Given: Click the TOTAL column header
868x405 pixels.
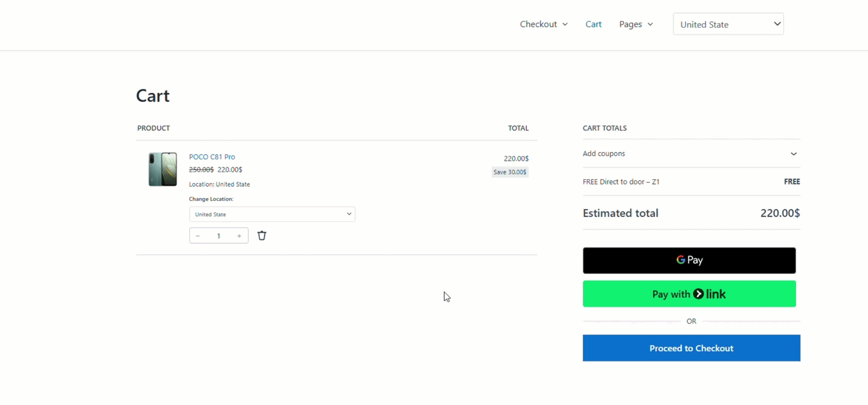Looking at the screenshot, I should (x=518, y=128).
